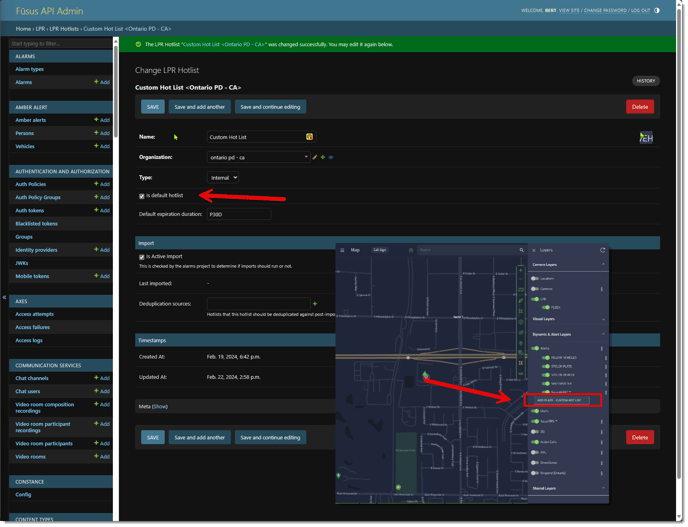This screenshot has width=688, height=527.
Task: Open the HISTORY link
Action: (x=645, y=81)
